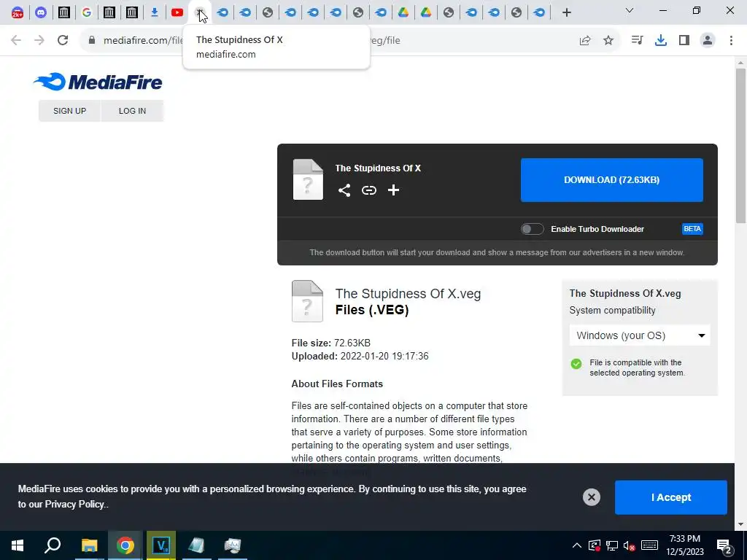
Task: Show hidden system tray icons
Action: click(x=576, y=545)
